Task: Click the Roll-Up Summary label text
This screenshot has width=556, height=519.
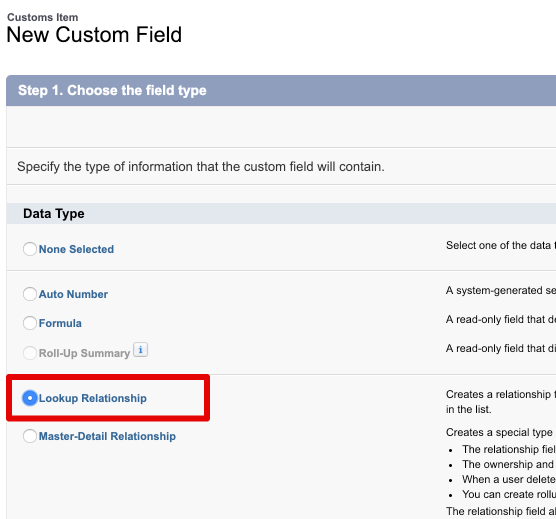Action: click(84, 353)
